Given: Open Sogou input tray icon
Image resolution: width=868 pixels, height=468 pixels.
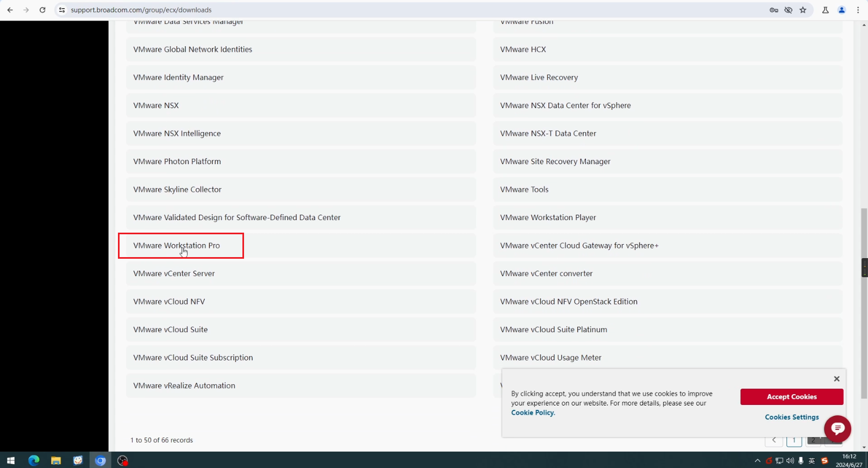Looking at the screenshot, I should click(825, 461).
